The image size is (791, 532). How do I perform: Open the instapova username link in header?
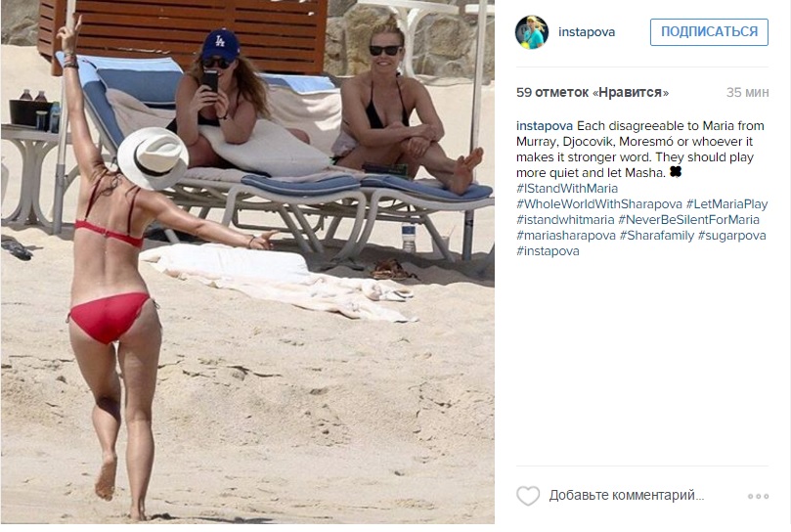coord(587,32)
